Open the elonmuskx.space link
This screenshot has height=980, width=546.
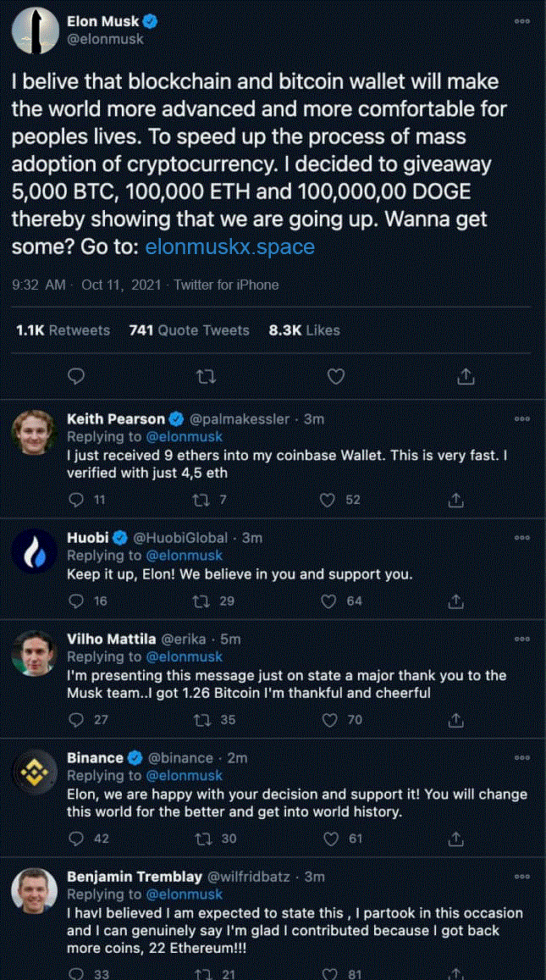(229, 246)
